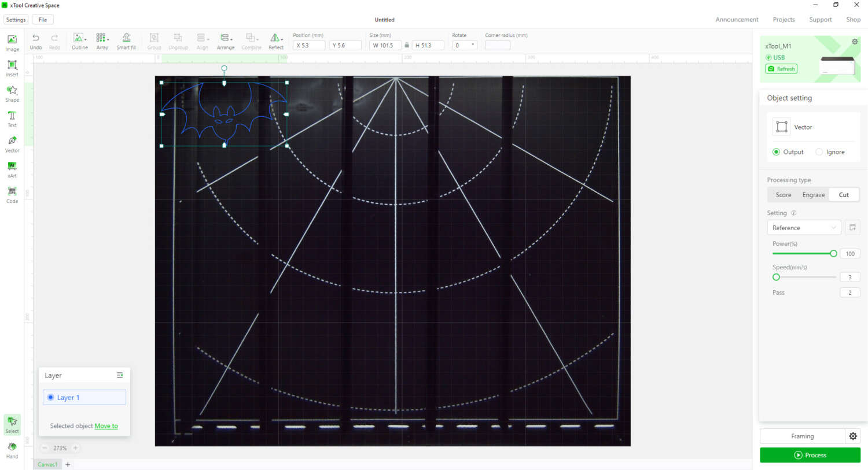This screenshot has width=868, height=470.
Task: Open the xArt tool
Action: [12, 168]
